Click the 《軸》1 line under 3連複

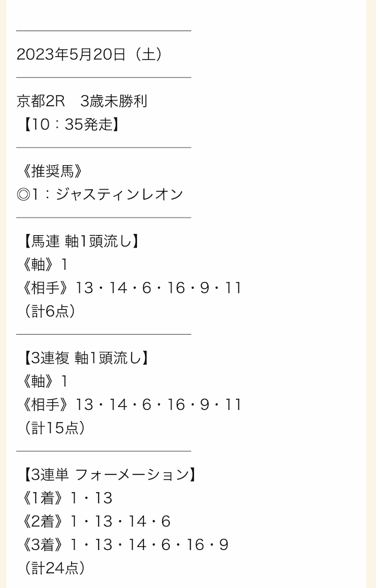[44, 381]
